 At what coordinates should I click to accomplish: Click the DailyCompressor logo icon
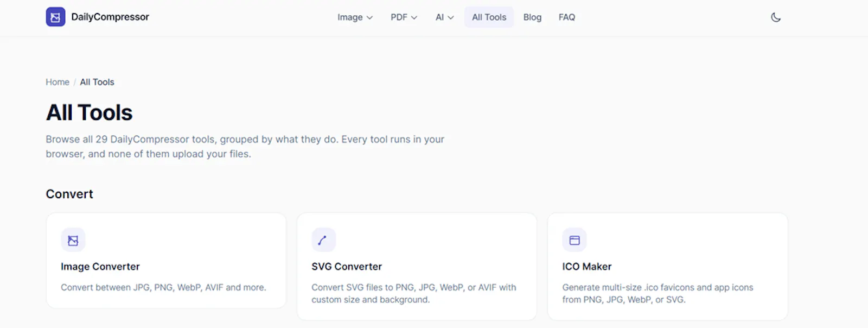point(55,17)
